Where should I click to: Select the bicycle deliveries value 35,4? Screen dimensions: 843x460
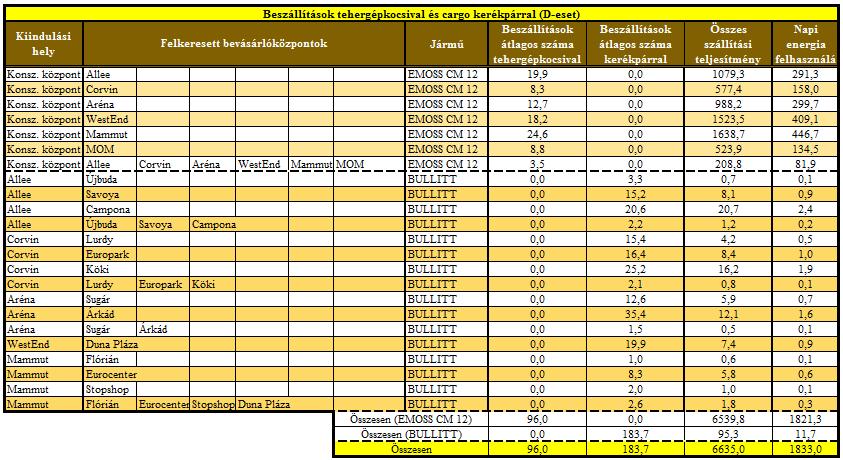click(635, 315)
